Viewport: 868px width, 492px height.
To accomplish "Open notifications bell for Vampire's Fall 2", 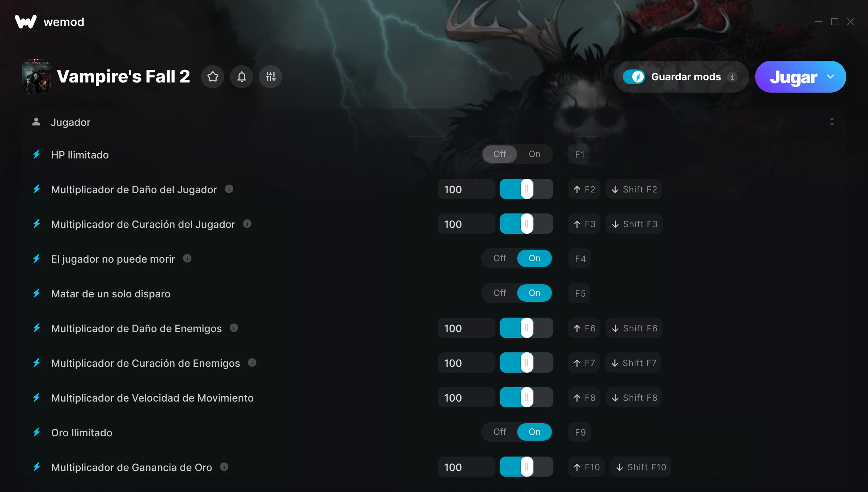I will [242, 77].
